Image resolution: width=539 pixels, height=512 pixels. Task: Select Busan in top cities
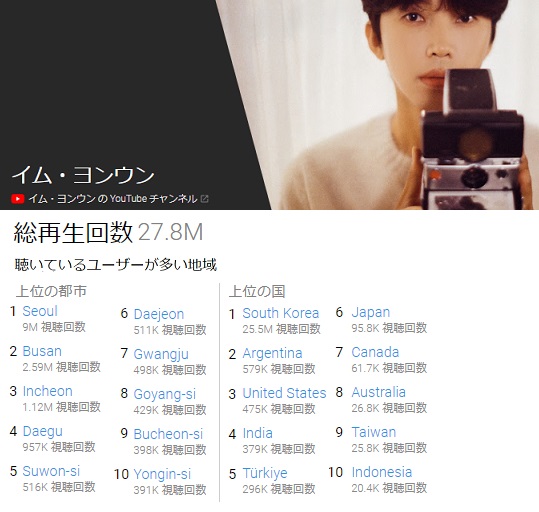[x=42, y=351]
